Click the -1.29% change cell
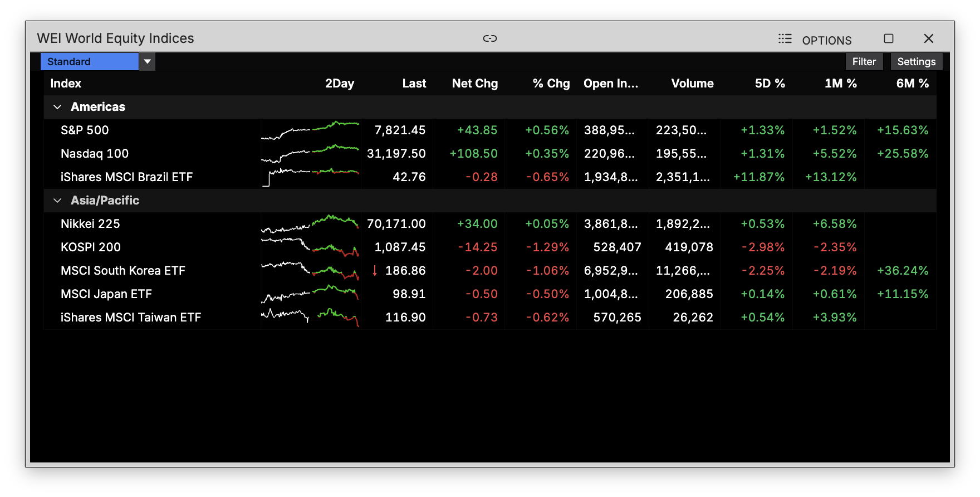Viewport: 980px width, 497px height. coord(547,247)
